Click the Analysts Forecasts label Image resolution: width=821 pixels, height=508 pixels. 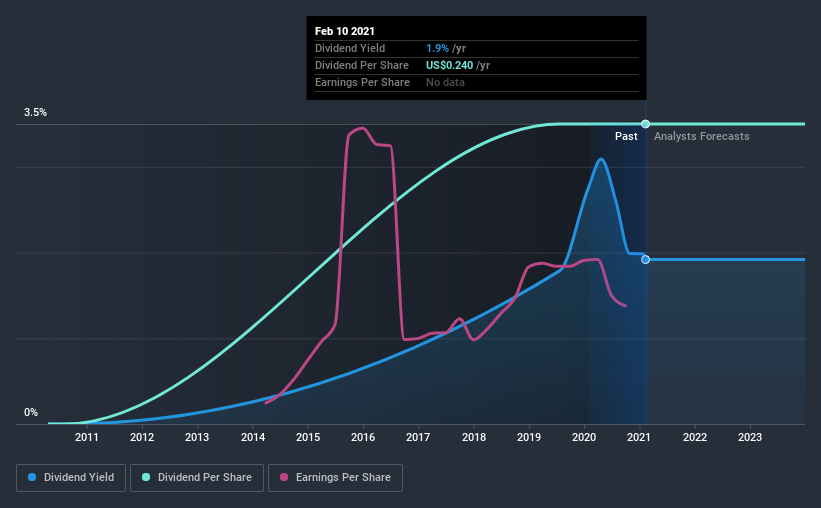702,136
